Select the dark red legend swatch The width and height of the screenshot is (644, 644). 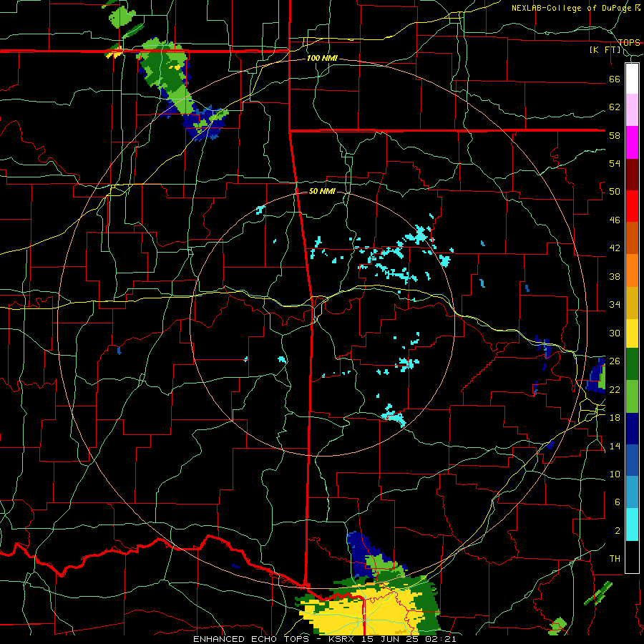click(632, 175)
